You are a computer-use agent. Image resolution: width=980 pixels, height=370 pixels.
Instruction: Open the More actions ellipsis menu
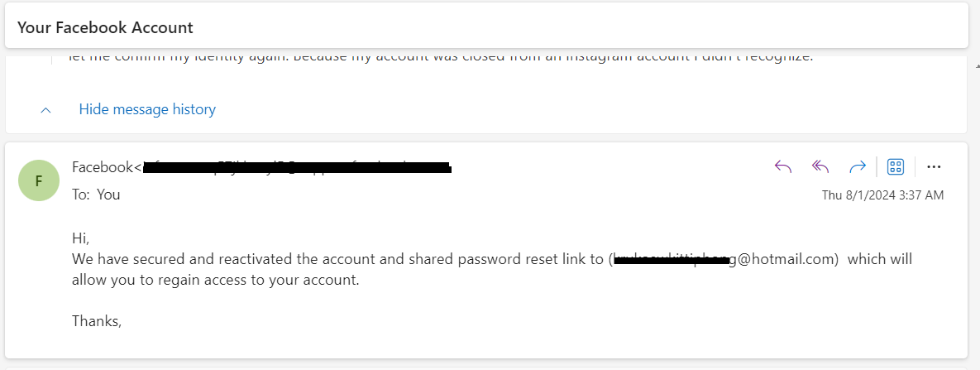[934, 167]
